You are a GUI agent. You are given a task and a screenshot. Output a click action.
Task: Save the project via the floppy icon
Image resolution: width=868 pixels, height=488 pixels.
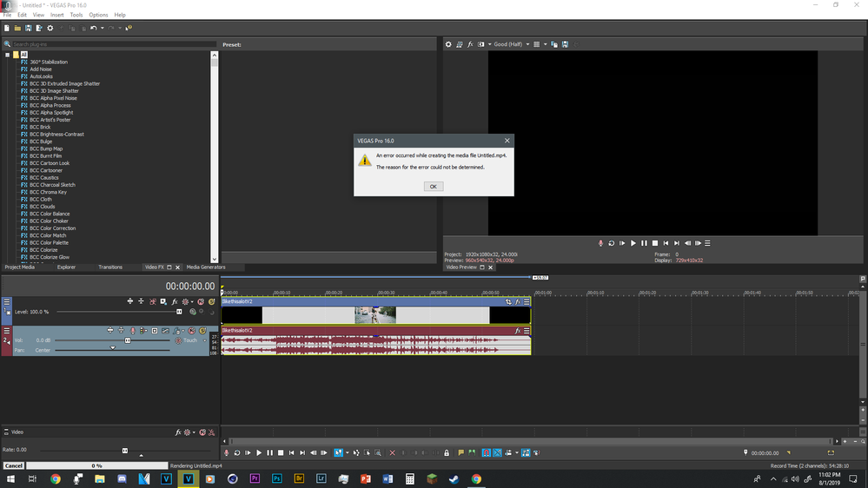point(28,28)
